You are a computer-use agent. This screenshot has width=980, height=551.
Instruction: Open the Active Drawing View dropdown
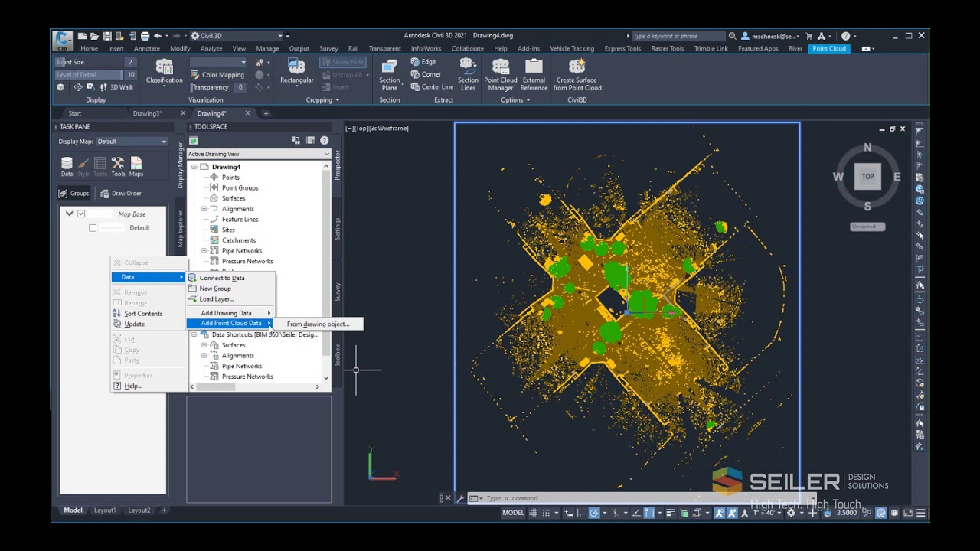(x=259, y=154)
